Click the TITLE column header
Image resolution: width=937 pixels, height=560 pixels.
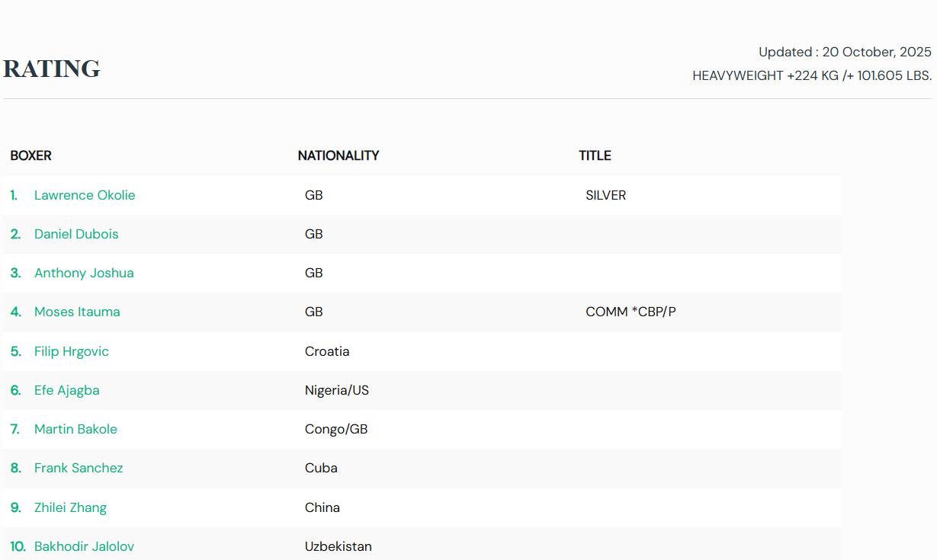click(x=595, y=155)
